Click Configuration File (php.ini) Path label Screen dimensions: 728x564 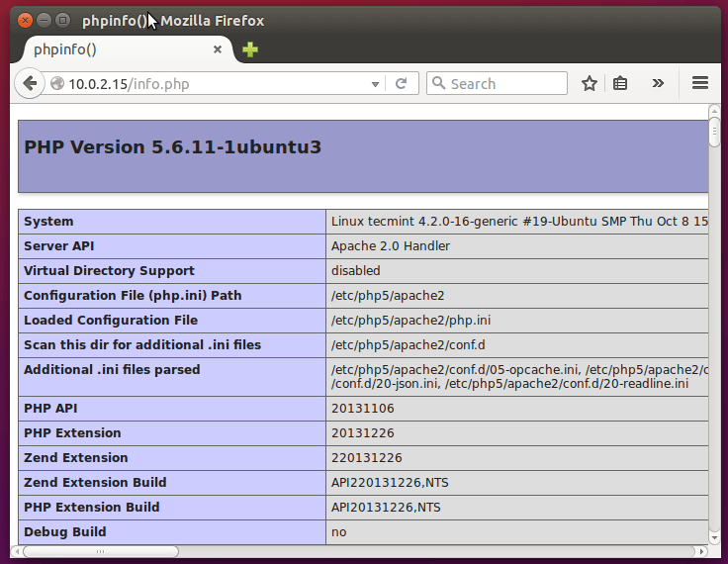click(133, 296)
